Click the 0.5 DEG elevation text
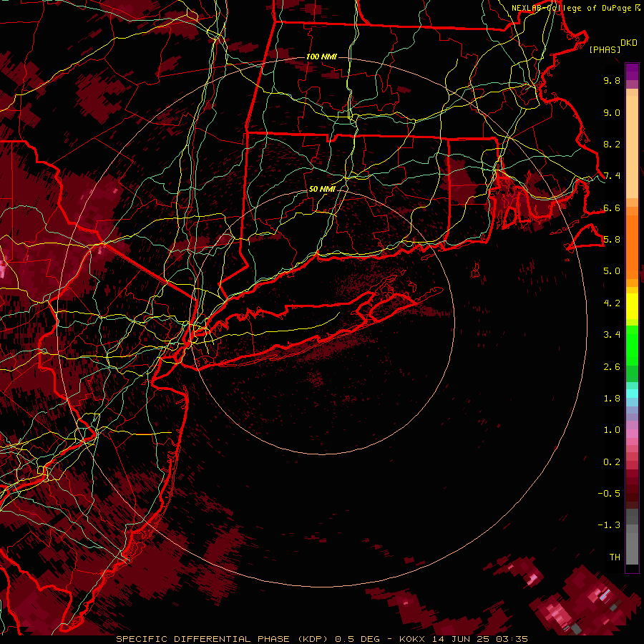Screen dimensions: 644x644 [x=357, y=639]
